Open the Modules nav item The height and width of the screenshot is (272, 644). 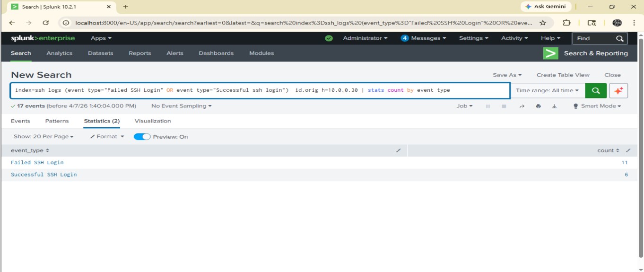261,53
